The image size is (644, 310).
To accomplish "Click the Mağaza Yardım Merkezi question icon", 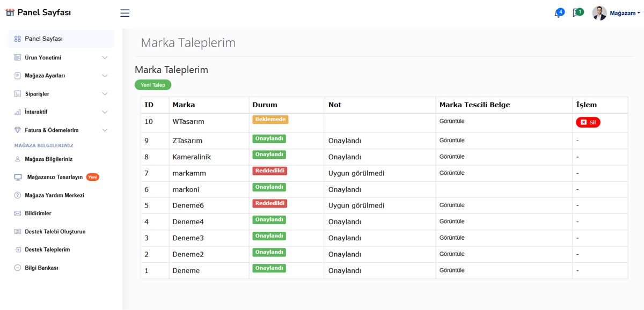I will pyautogui.click(x=17, y=195).
